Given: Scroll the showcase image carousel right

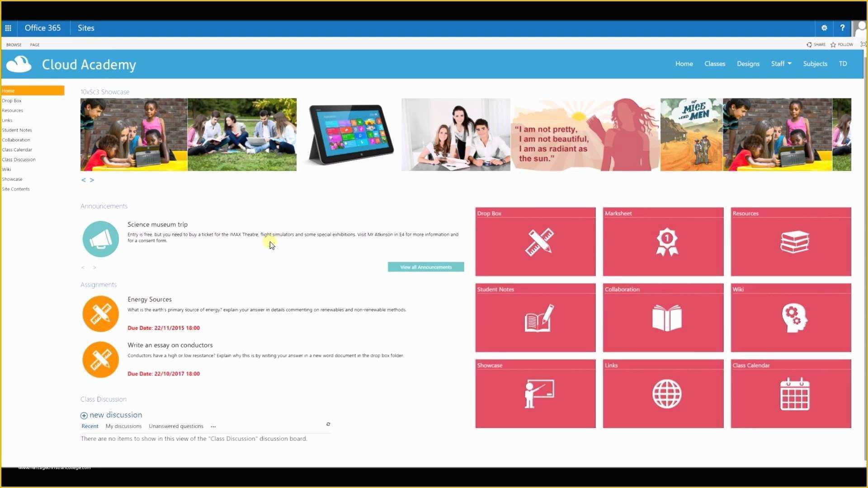Looking at the screenshot, I should coord(92,179).
